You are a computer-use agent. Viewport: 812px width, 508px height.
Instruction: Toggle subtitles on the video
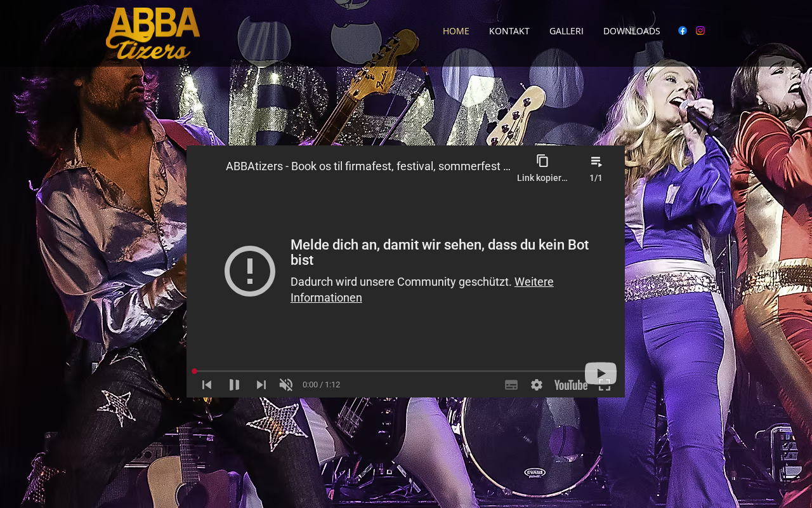pyautogui.click(x=511, y=385)
